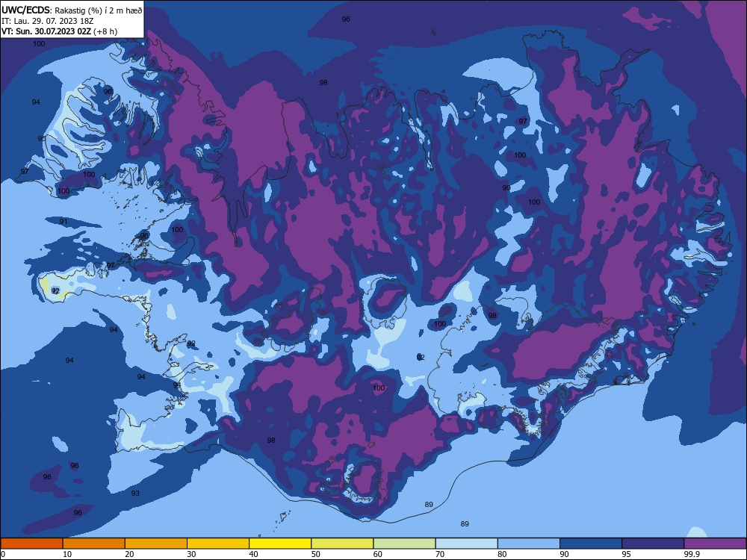
Task: Click the '93' humidity value on the map
Action: (x=135, y=494)
